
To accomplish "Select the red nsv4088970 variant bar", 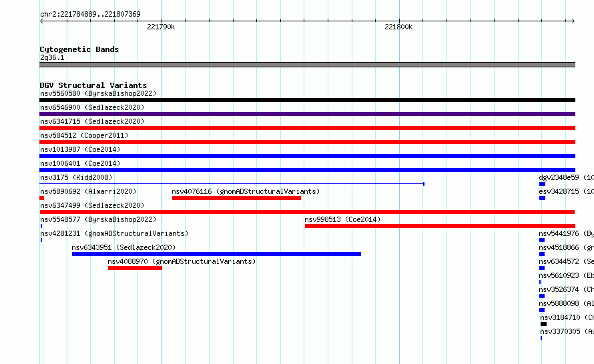I will click(135, 268).
